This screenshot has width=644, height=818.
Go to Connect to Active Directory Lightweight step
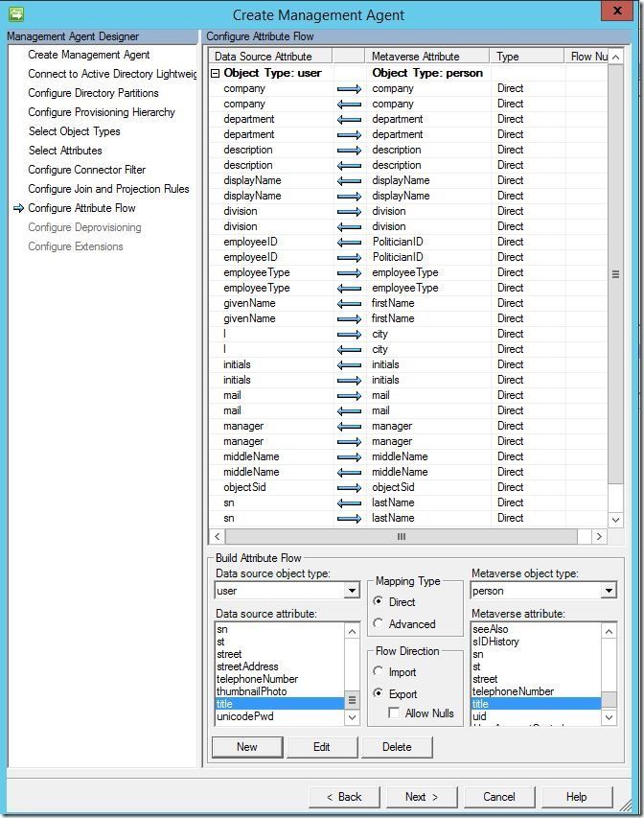coord(112,74)
